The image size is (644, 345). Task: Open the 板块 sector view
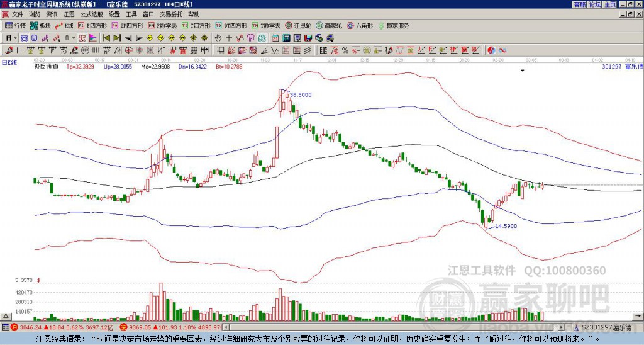coord(41,25)
